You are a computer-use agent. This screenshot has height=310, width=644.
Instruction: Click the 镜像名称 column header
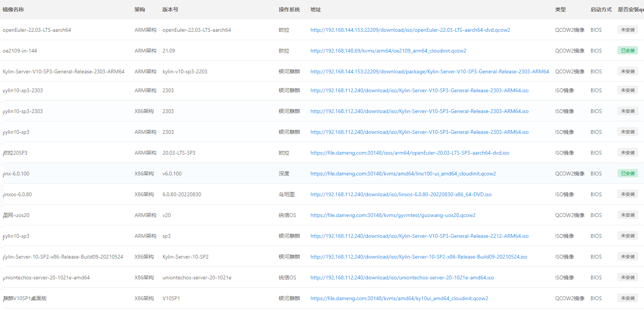pyautogui.click(x=13, y=9)
